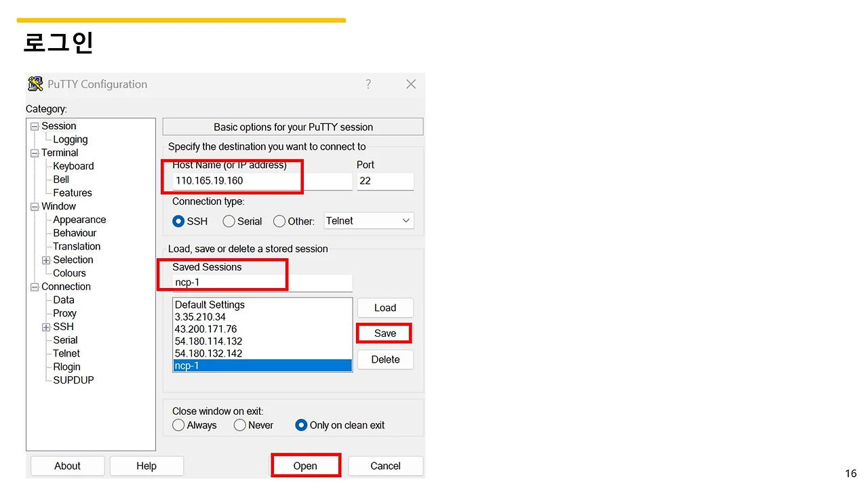Open the Rlogin settings category
The height and width of the screenshot is (488, 868).
pyautogui.click(x=67, y=367)
